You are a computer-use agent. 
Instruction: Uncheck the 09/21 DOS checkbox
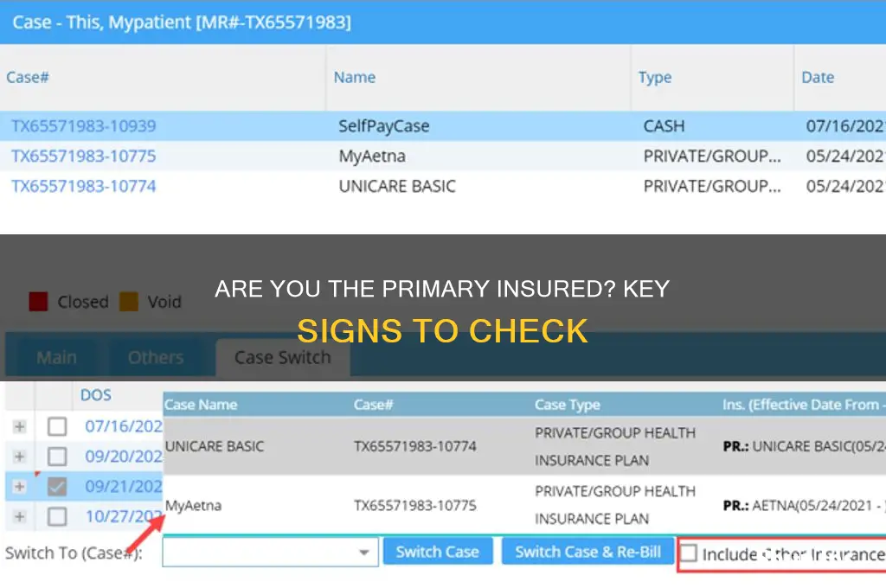click(57, 486)
